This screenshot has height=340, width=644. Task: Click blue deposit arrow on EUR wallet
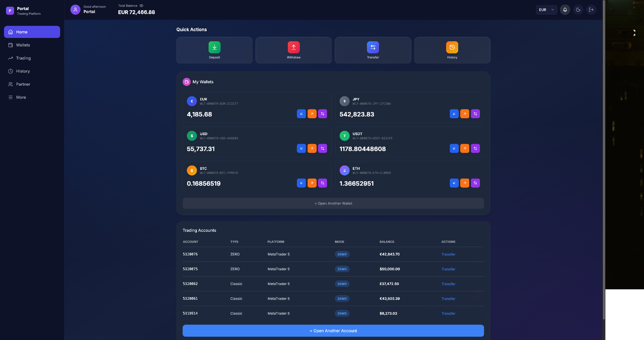301,114
